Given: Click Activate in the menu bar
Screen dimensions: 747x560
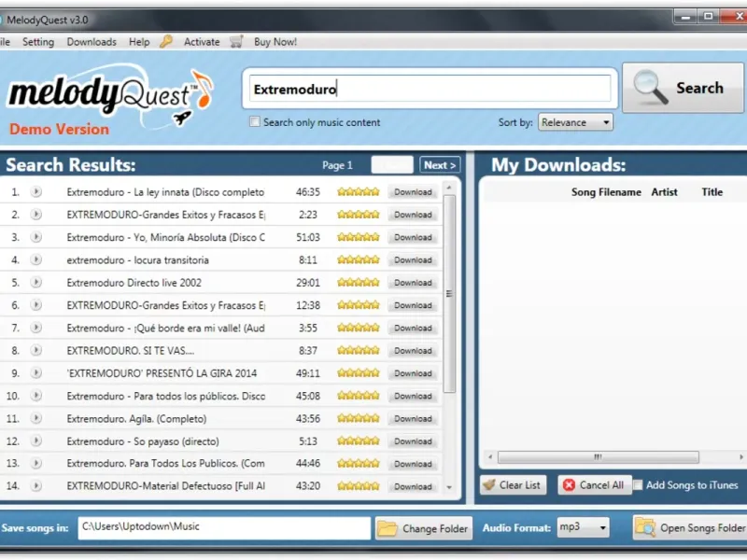Looking at the screenshot, I should 202,42.
